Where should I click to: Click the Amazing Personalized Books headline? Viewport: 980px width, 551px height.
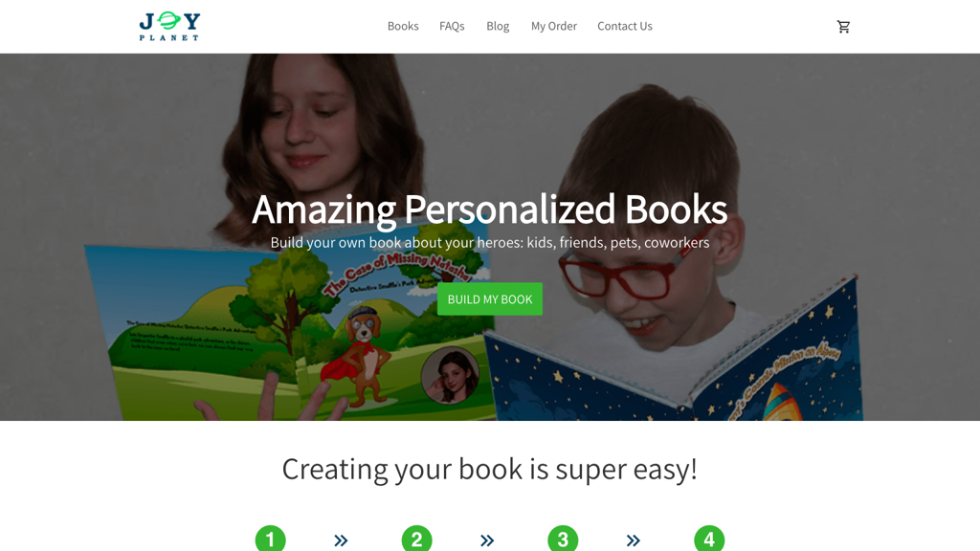[x=489, y=209]
